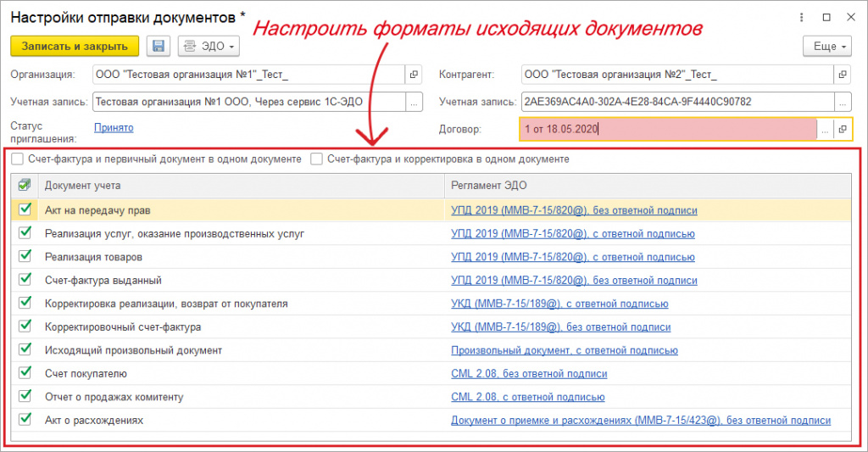Close the Настройки отправки документов window
Screen dimensions: 868x452
851,18
